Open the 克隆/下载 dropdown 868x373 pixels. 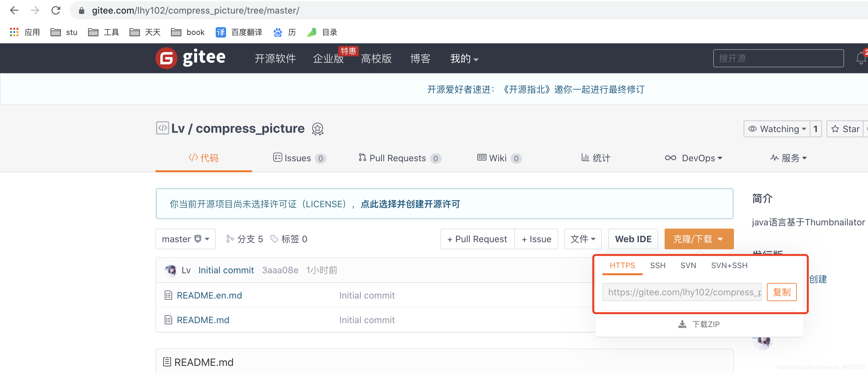click(x=698, y=239)
